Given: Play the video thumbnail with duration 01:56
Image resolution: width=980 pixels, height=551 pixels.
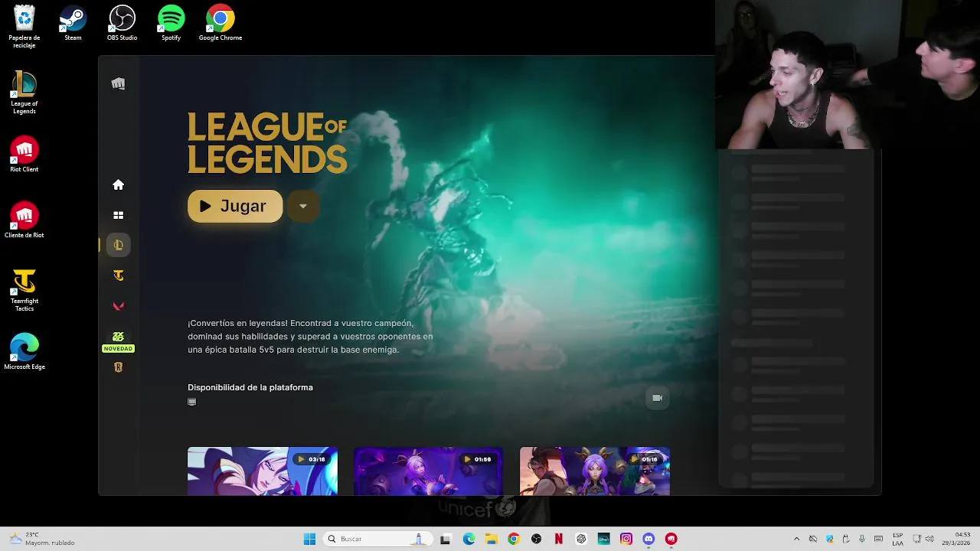Looking at the screenshot, I should [428, 471].
